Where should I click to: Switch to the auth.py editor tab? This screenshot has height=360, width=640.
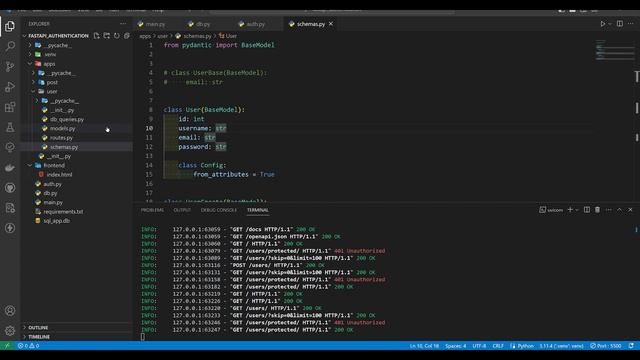pos(256,24)
